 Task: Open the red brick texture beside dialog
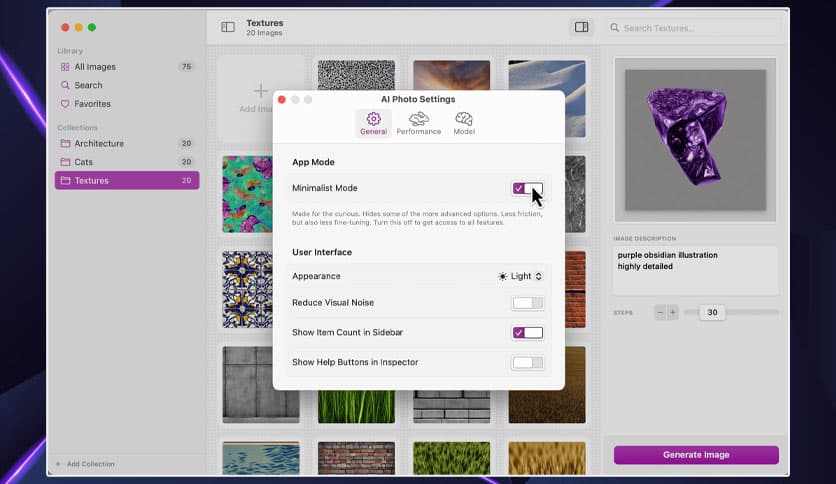click(575, 289)
